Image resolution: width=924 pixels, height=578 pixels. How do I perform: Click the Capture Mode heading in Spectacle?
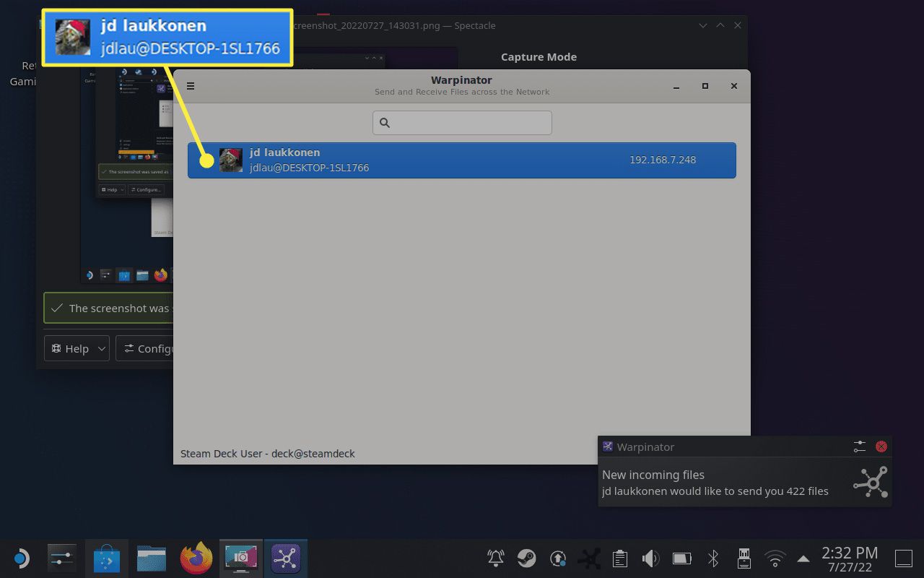coord(539,57)
